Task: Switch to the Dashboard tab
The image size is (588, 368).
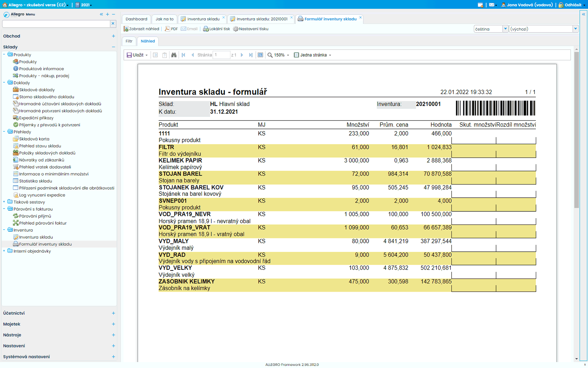Action: pyautogui.click(x=136, y=19)
